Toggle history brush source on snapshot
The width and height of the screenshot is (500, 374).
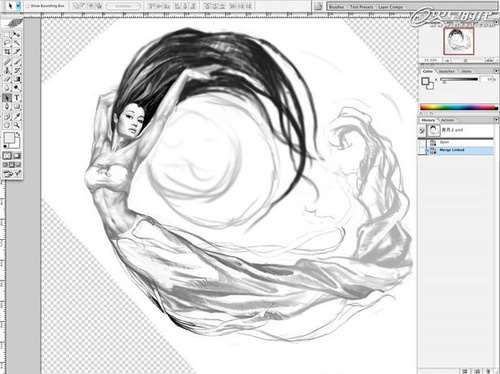(x=422, y=130)
